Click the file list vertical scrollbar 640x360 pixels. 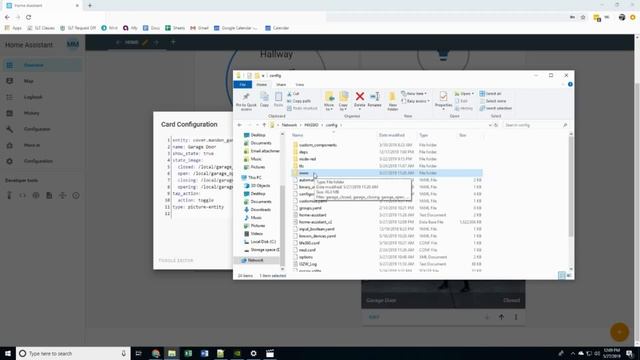click(x=571, y=186)
